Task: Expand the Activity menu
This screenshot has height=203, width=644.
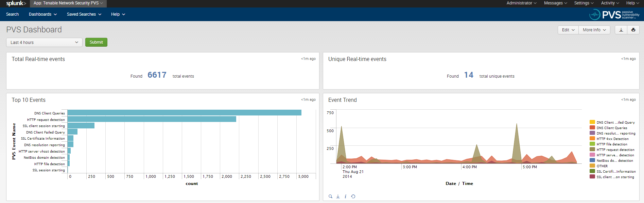Action: (610, 3)
